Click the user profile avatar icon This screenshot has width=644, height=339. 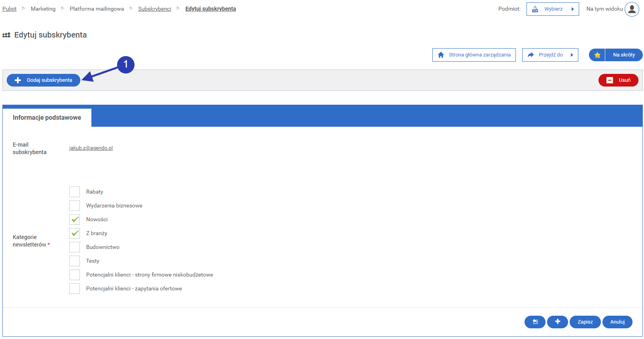[632, 9]
